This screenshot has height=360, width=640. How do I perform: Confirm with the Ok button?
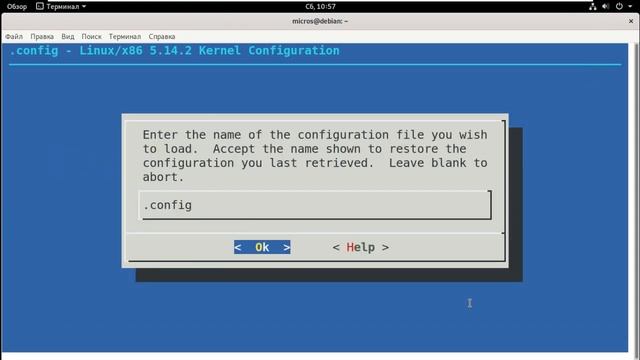pyautogui.click(x=262, y=247)
